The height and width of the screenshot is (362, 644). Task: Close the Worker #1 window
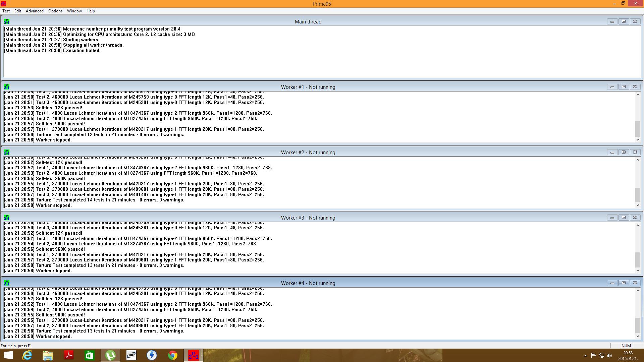click(635, 87)
